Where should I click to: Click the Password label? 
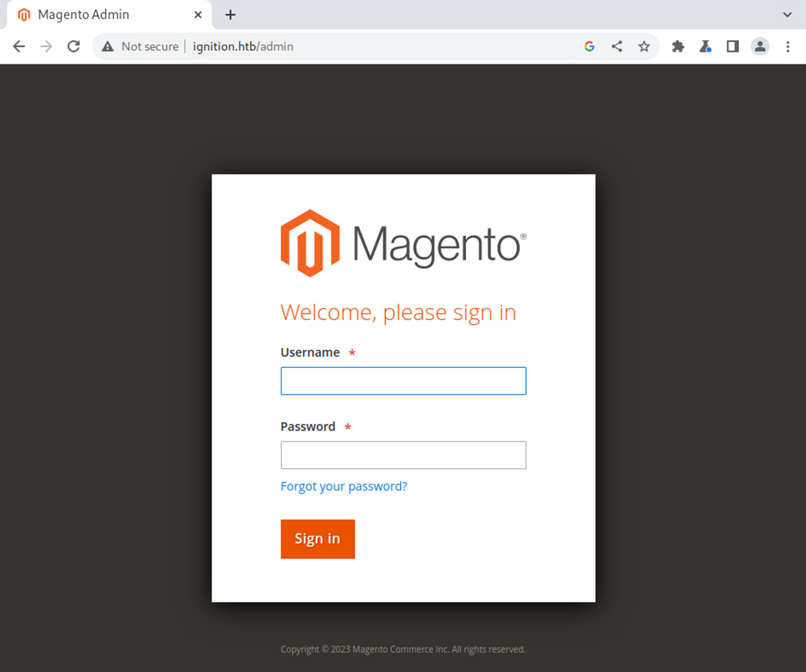coord(308,426)
